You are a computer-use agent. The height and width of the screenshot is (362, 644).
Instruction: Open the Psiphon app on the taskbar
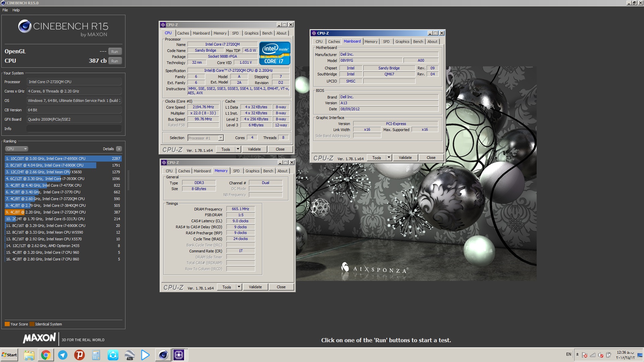click(x=79, y=355)
